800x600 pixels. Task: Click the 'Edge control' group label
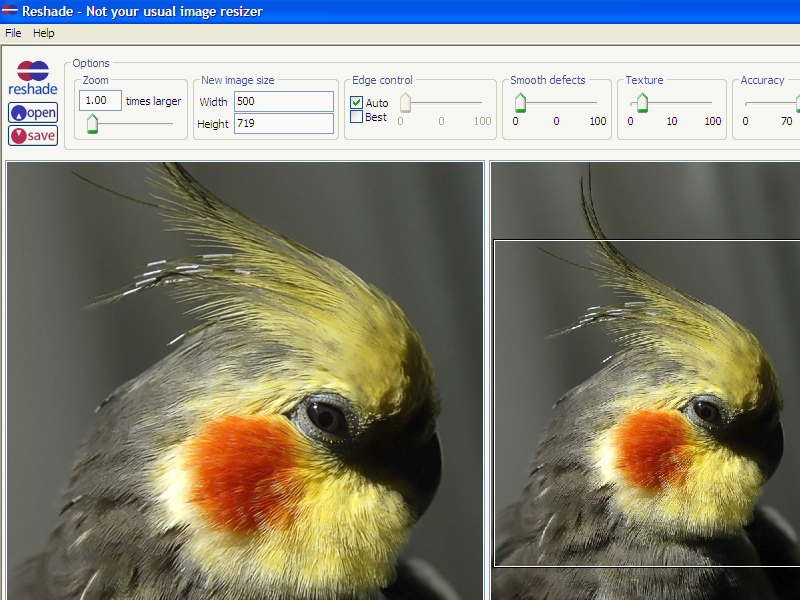point(382,80)
